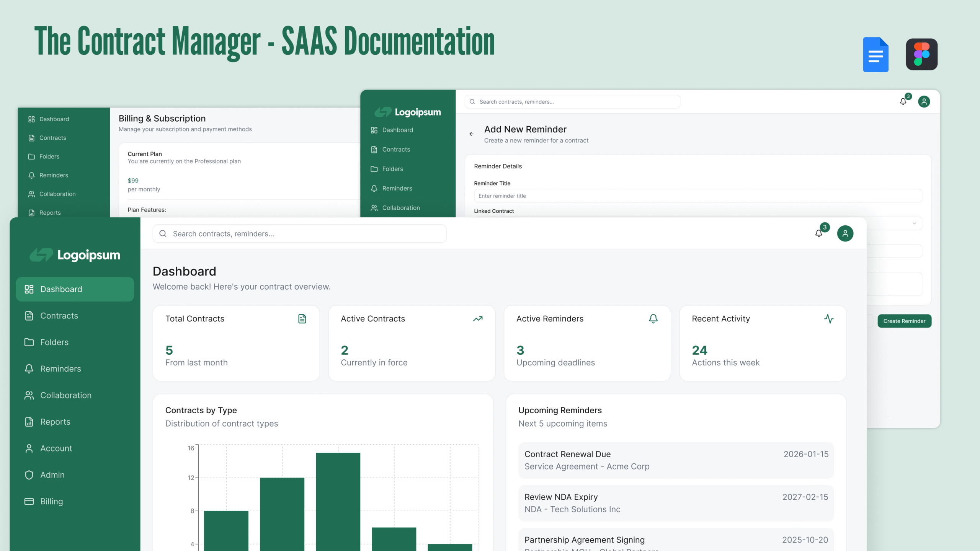Click the back arrow beside Add New Reminder
The image size is (980, 551).
click(471, 134)
